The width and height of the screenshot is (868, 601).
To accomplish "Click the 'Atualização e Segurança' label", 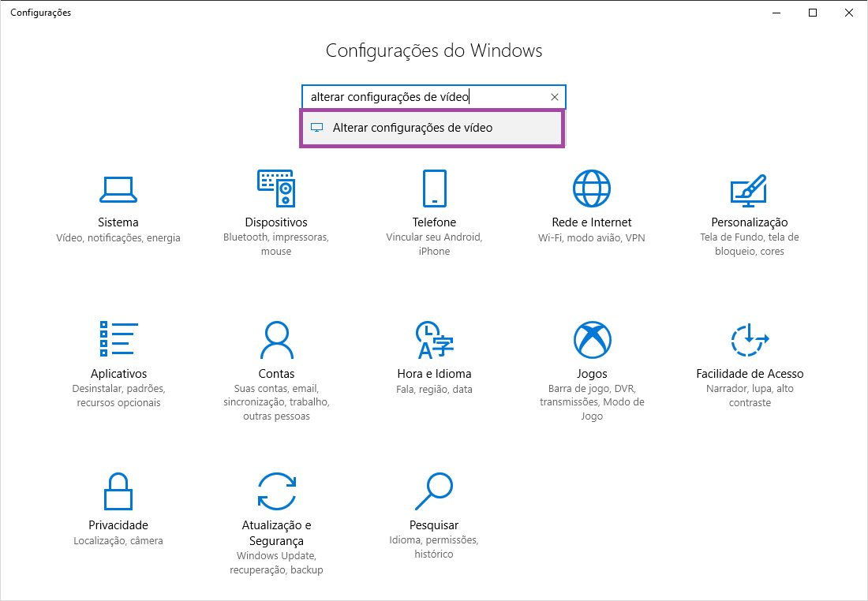I will coord(276,533).
